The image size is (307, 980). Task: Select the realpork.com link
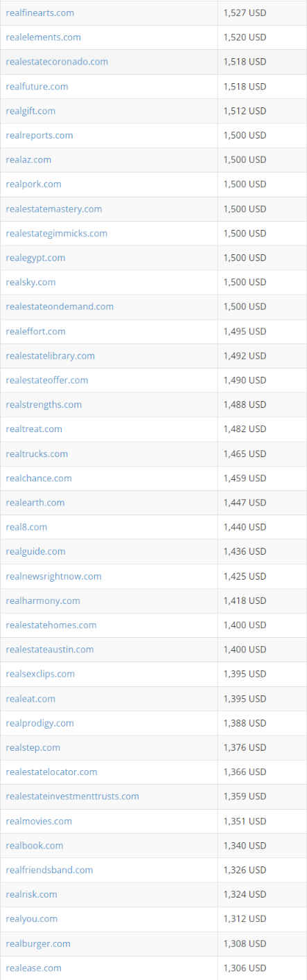coord(33,184)
